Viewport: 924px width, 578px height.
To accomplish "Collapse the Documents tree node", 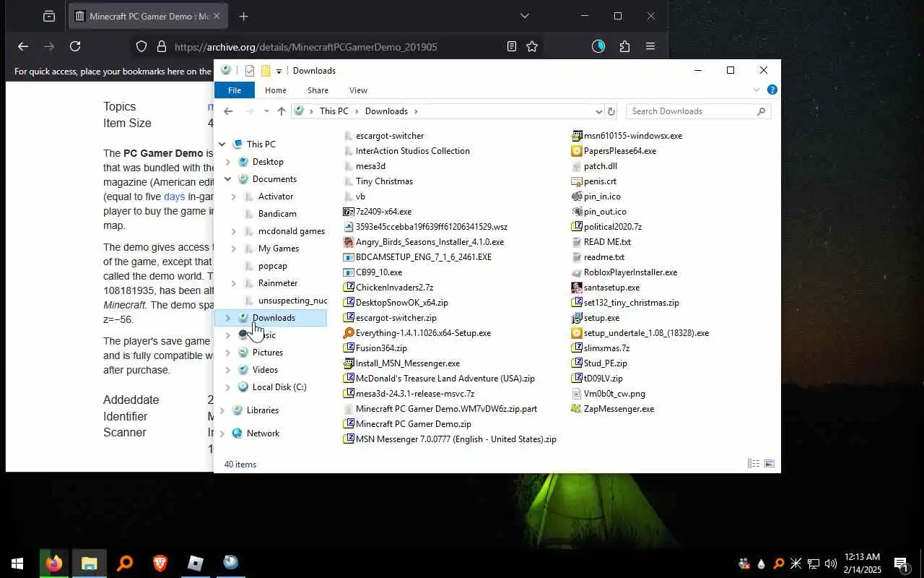I will click(x=227, y=179).
